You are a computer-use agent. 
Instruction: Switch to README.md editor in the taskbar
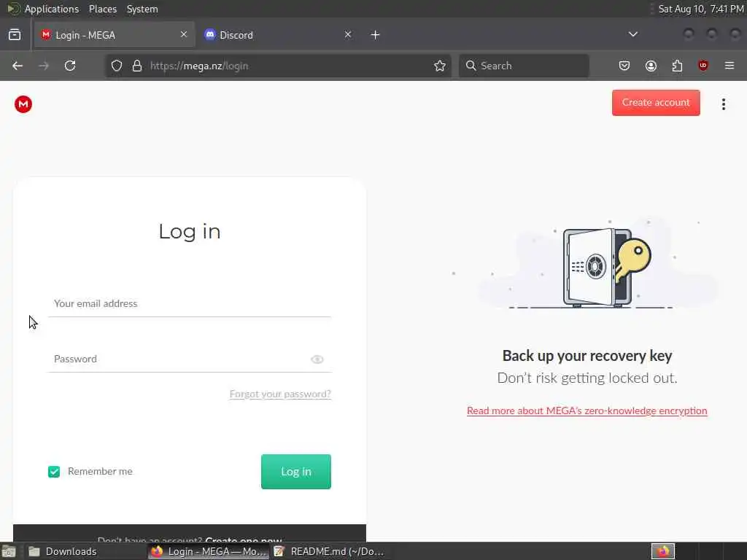(x=330, y=551)
